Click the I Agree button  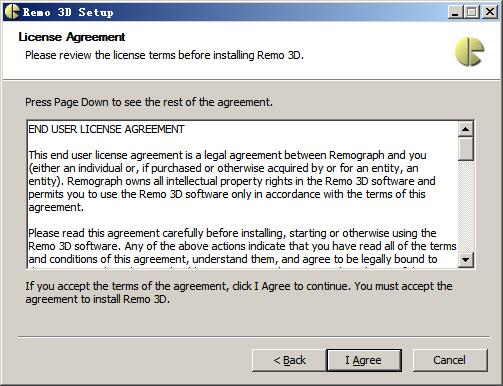click(x=364, y=360)
